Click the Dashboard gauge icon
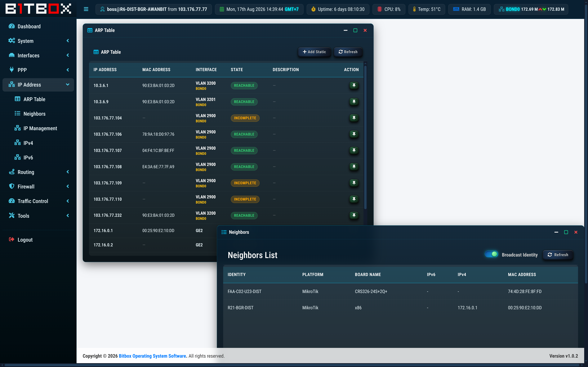Viewport: 588px width, 367px height. point(11,26)
